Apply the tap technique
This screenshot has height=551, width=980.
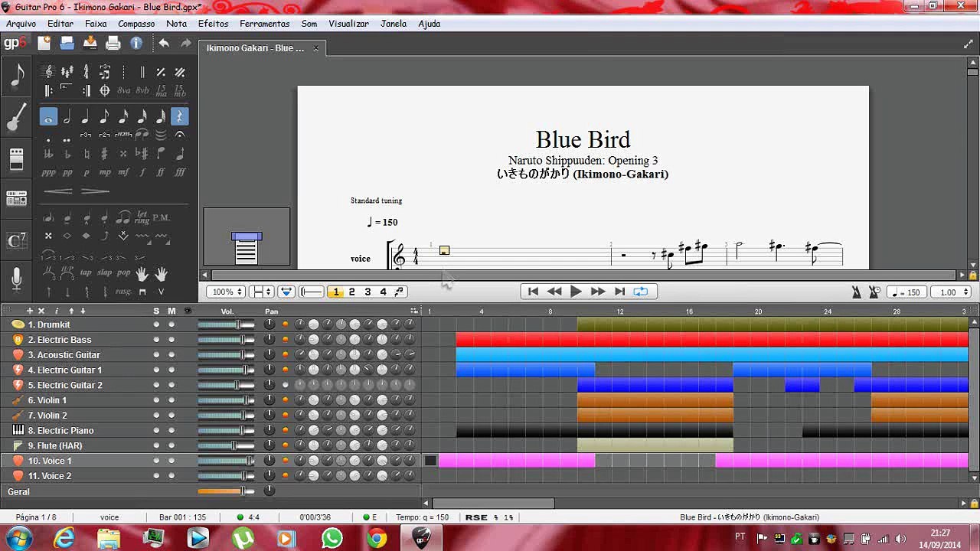point(86,272)
